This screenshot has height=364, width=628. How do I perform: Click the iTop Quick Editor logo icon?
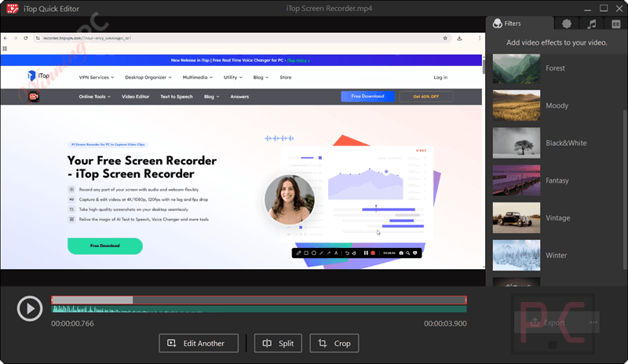click(13, 9)
